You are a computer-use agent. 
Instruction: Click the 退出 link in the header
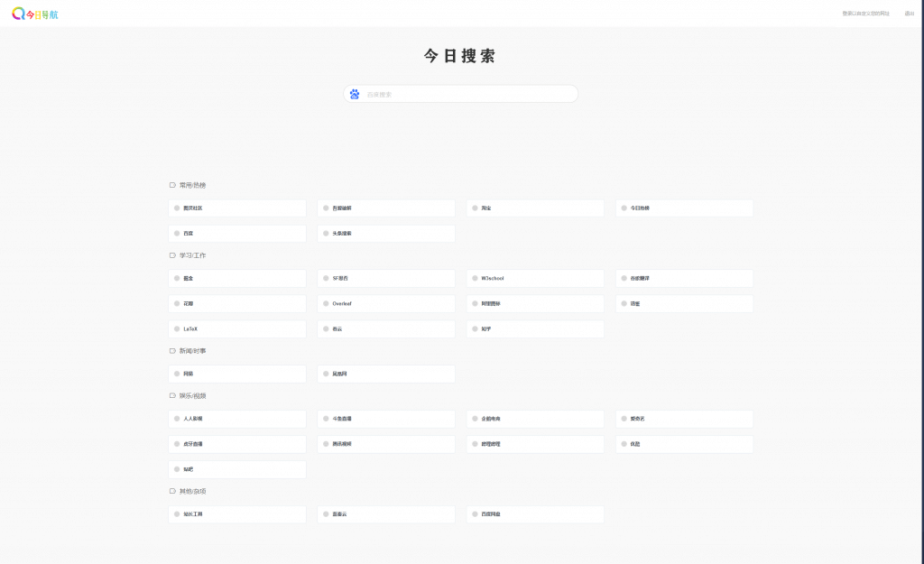(x=910, y=14)
